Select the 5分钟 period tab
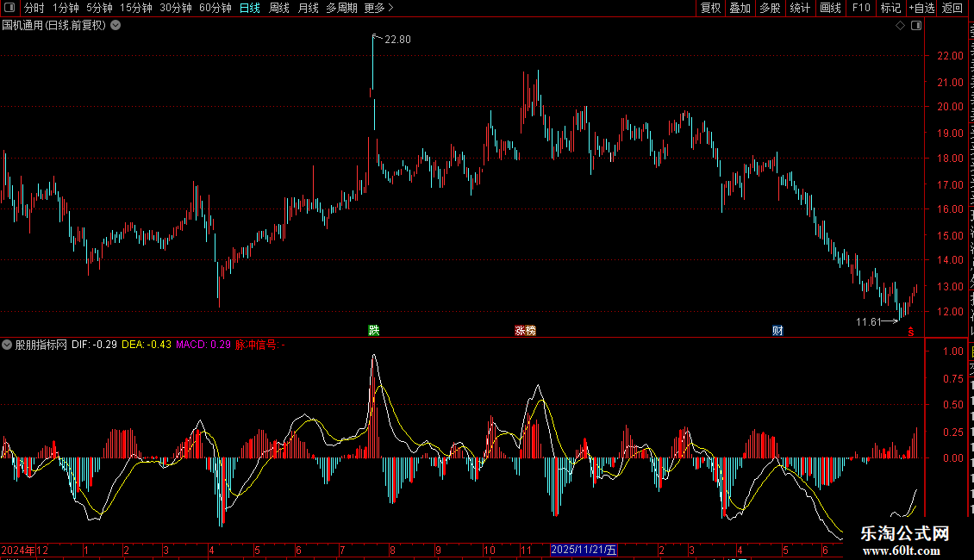Image resolution: width=974 pixels, height=560 pixels. 99,8
